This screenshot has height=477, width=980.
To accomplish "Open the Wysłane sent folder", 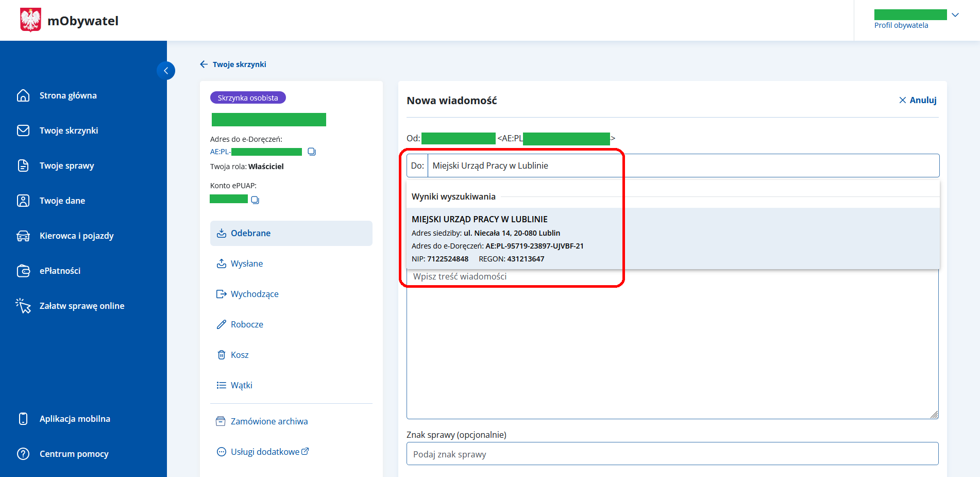I will point(246,264).
